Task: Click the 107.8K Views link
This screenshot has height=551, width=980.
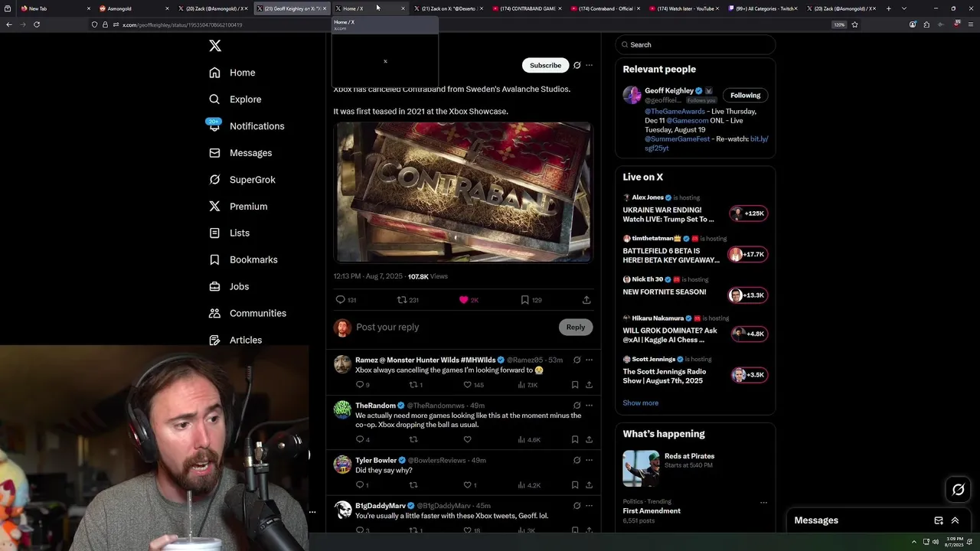Action: coord(428,276)
